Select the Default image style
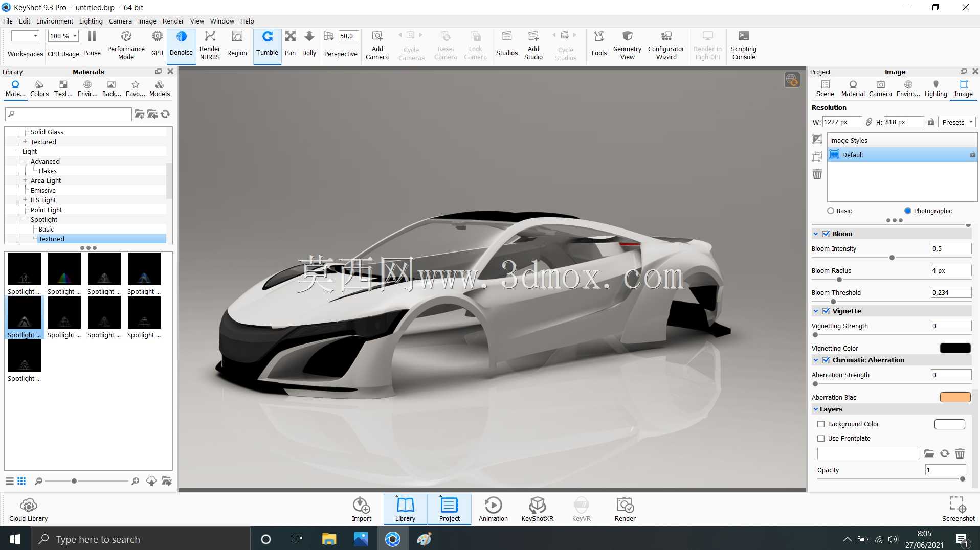 tap(902, 155)
